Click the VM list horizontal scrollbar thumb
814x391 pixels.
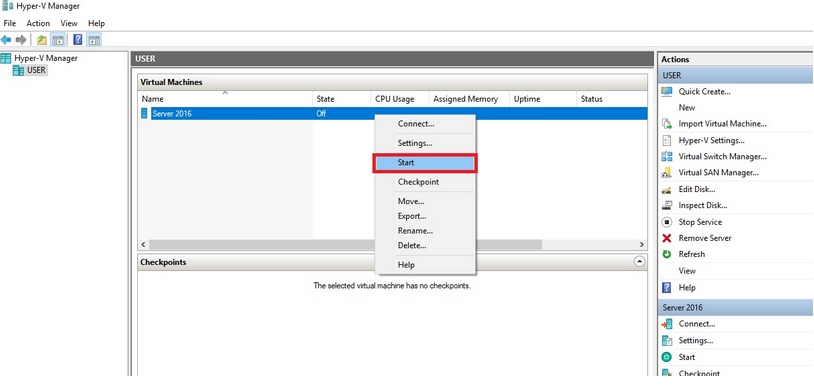(345, 244)
